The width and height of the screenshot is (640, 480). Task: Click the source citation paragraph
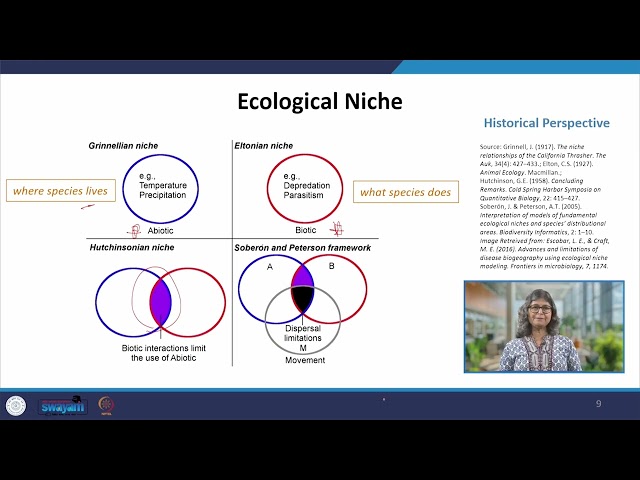pyautogui.click(x=544, y=206)
